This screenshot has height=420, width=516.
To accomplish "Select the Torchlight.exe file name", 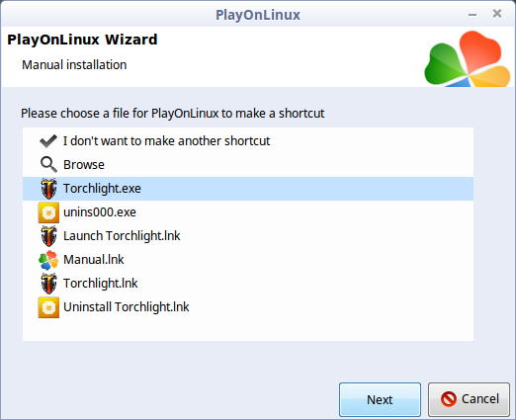I will pyautogui.click(x=102, y=189).
